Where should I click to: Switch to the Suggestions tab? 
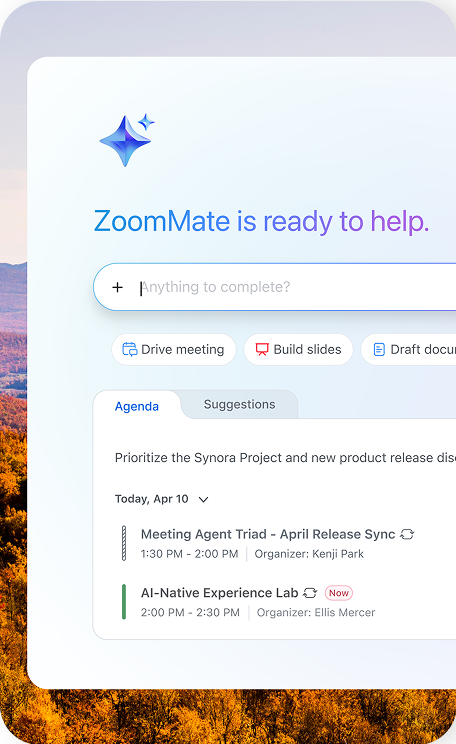click(239, 404)
